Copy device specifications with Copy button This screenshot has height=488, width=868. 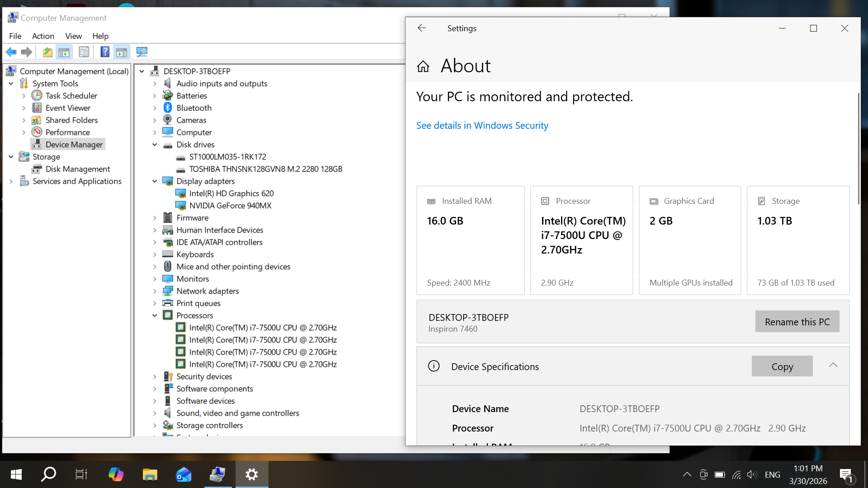click(x=782, y=366)
